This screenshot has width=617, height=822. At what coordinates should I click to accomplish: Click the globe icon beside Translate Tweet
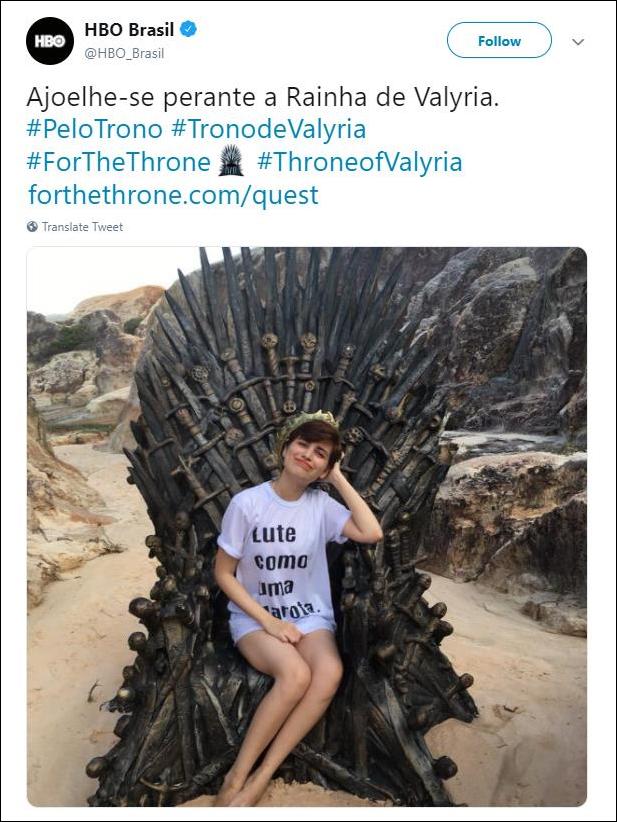click(x=33, y=227)
